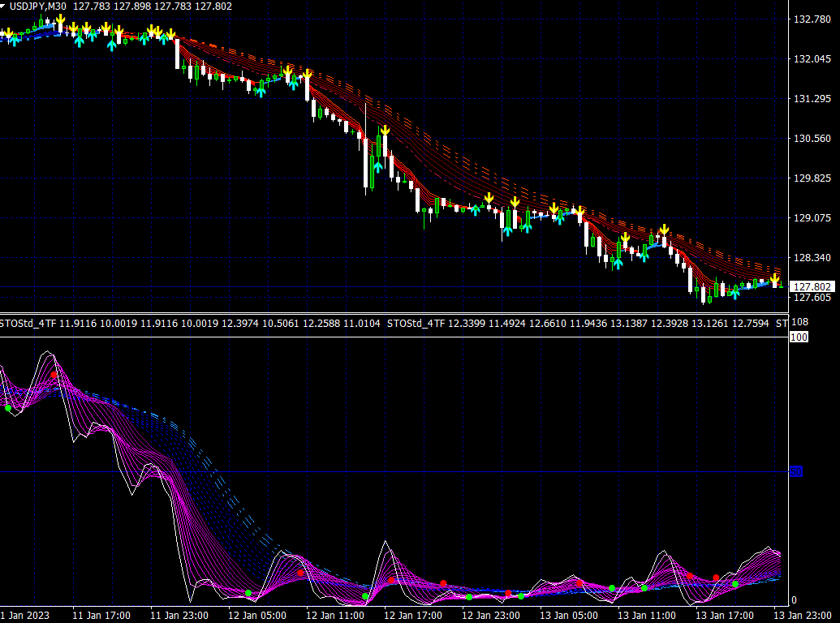Click the yellow arrow above the tallest wick candle
The height and width of the screenshot is (623, 840).
(x=385, y=130)
